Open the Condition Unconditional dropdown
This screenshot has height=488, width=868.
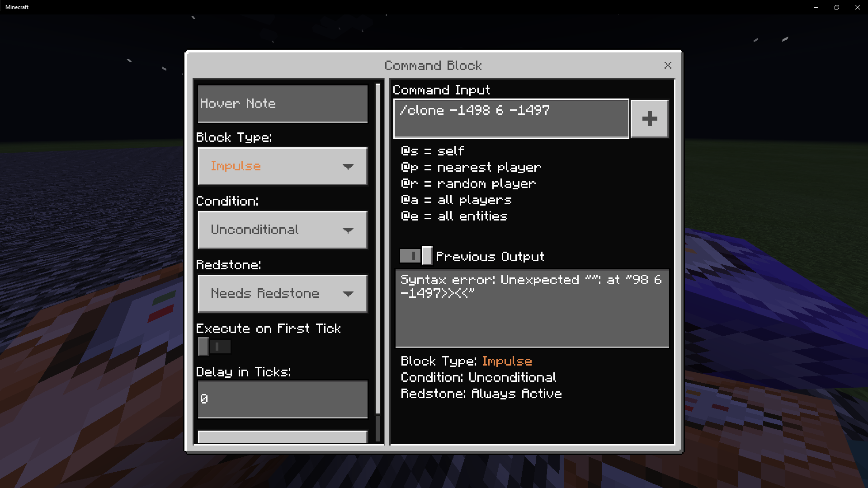[283, 230]
